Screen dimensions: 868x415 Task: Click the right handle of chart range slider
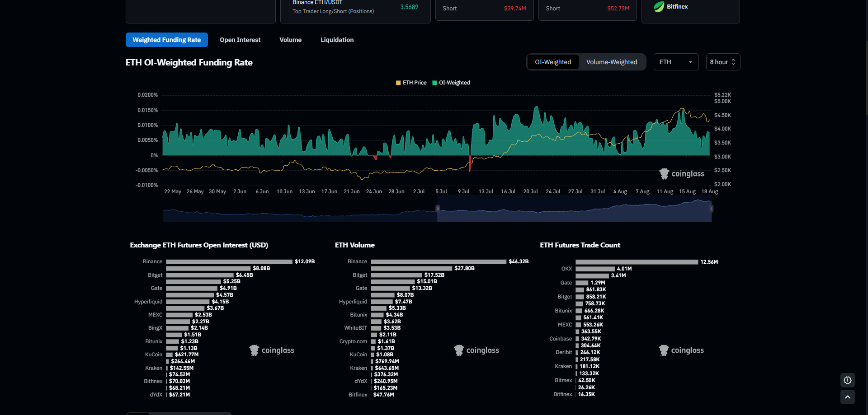click(711, 208)
